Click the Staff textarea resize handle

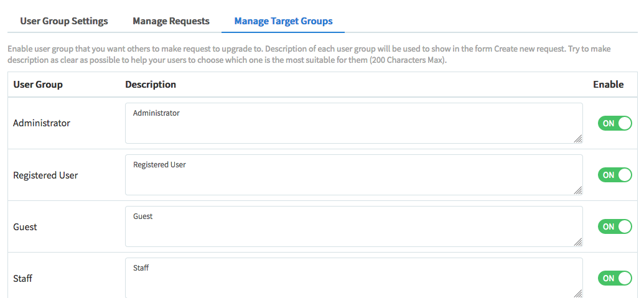pos(579,294)
